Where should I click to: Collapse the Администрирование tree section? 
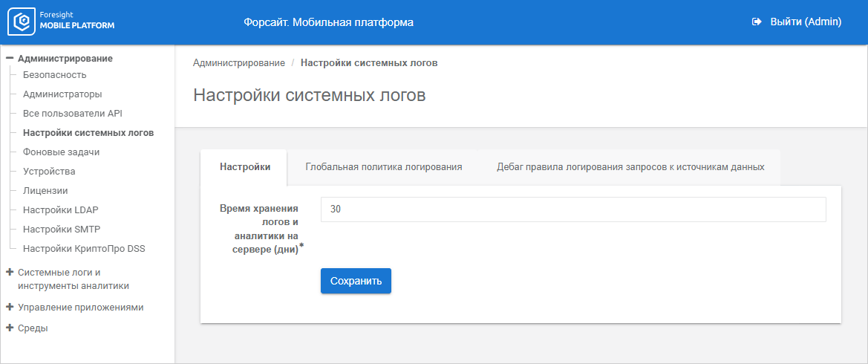pyautogui.click(x=10, y=58)
